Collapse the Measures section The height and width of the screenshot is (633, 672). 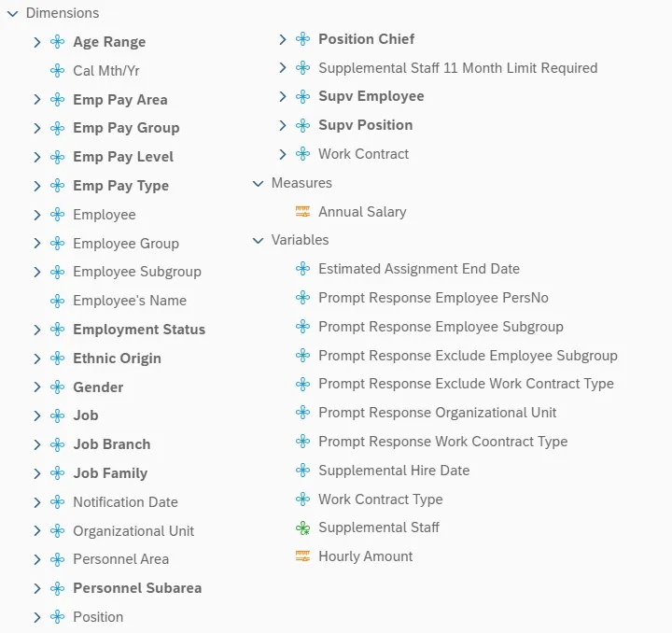[259, 183]
